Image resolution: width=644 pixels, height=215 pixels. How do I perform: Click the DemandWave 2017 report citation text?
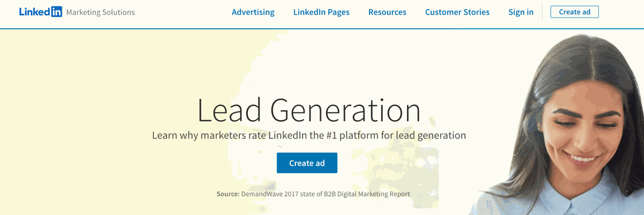[325, 194]
